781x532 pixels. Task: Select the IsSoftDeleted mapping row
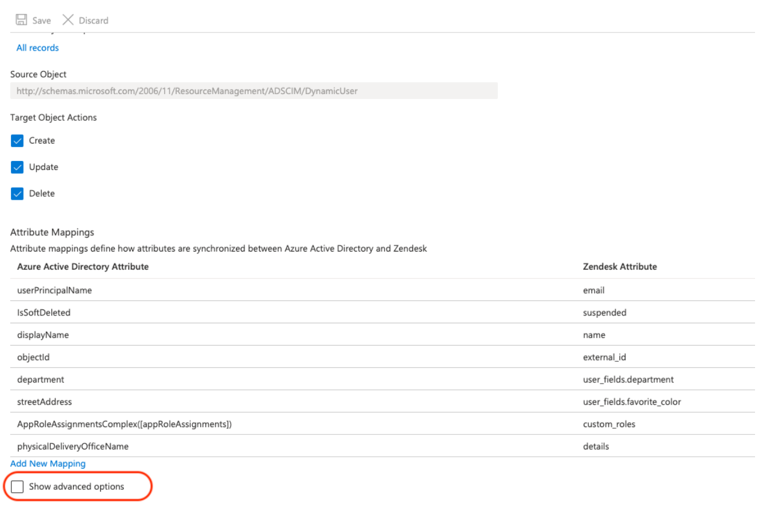(43, 312)
